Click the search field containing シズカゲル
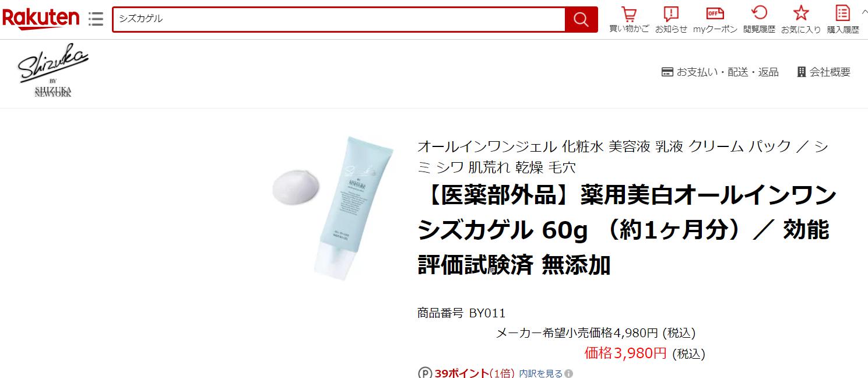 point(339,19)
